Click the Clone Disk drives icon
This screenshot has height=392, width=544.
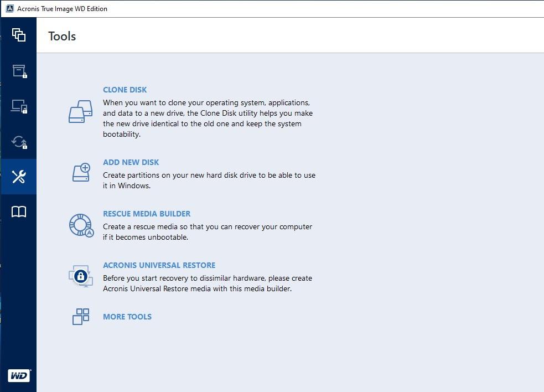pyautogui.click(x=81, y=111)
